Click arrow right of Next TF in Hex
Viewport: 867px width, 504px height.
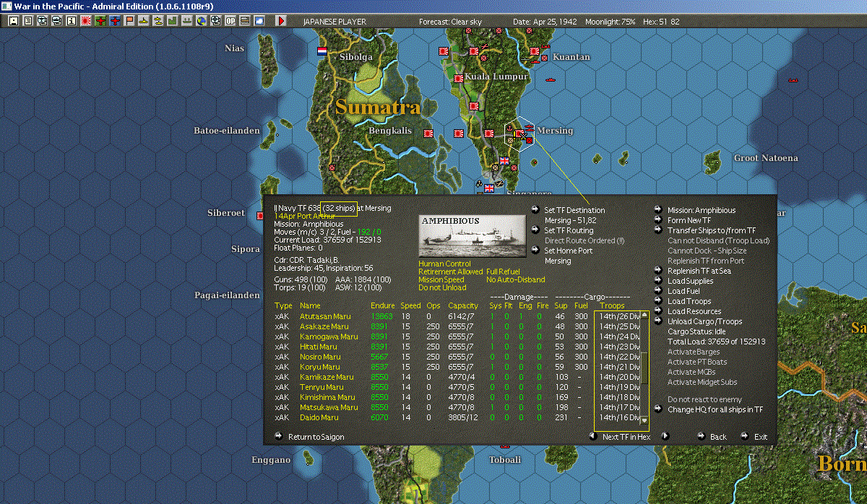pos(665,436)
